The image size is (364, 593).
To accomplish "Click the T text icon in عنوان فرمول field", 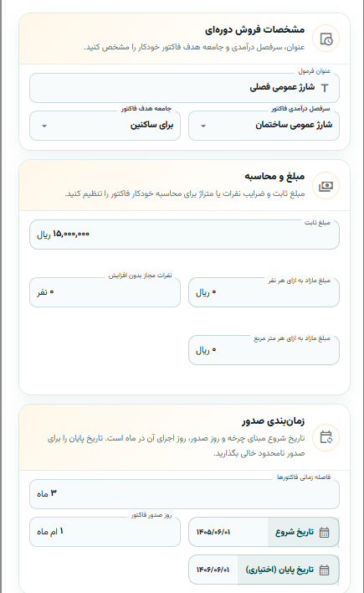I will 325,88.
